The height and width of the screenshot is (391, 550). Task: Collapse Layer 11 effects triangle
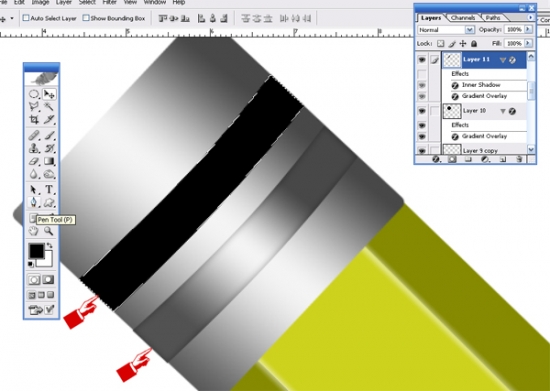(x=503, y=60)
